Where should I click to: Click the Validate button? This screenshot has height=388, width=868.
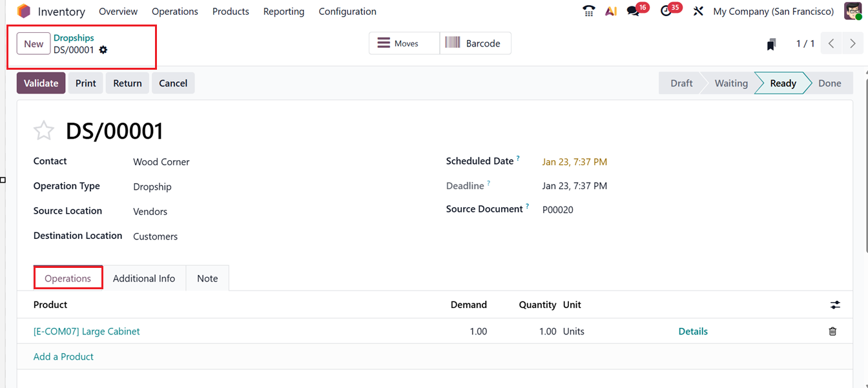click(x=41, y=83)
